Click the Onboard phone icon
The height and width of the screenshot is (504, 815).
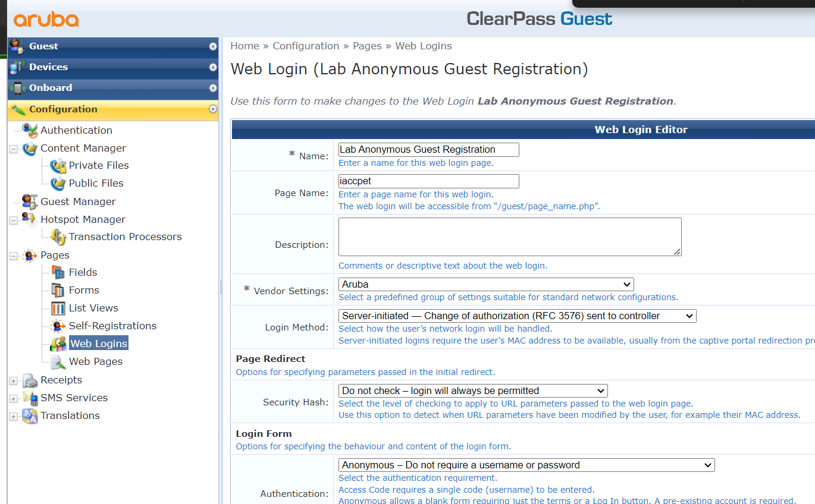(17, 88)
